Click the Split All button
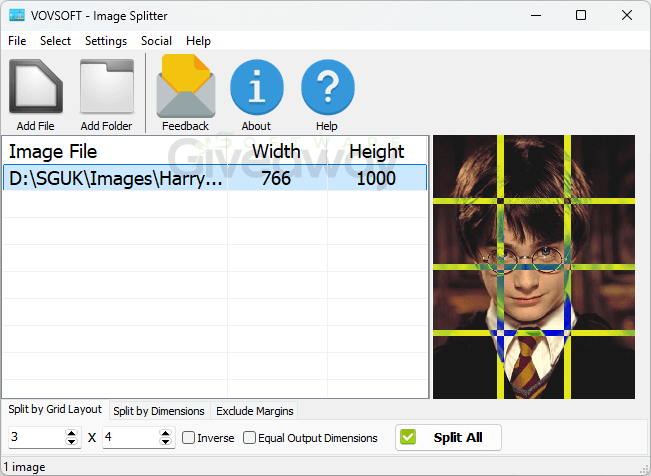Viewport: 651px width, 476px height. point(448,437)
